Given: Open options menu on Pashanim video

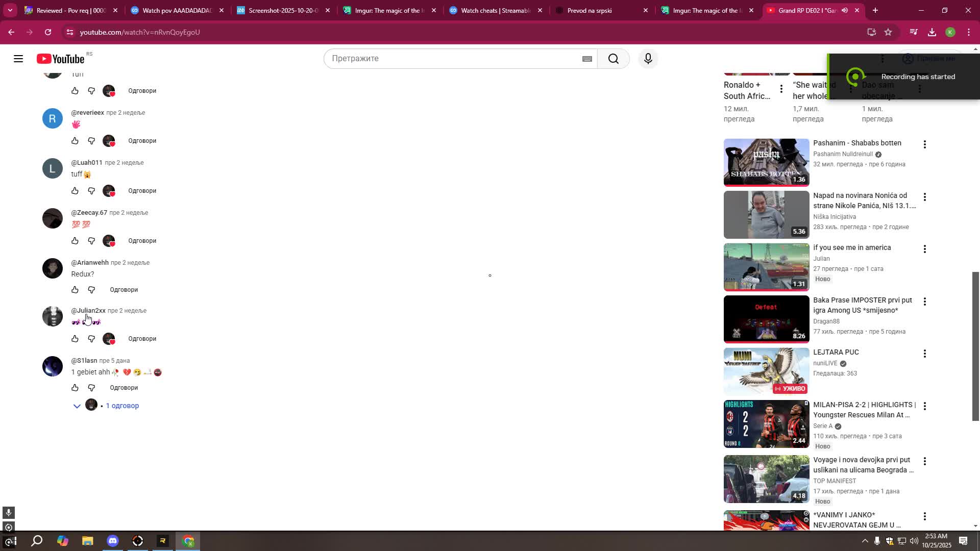Looking at the screenshot, I should (x=925, y=145).
